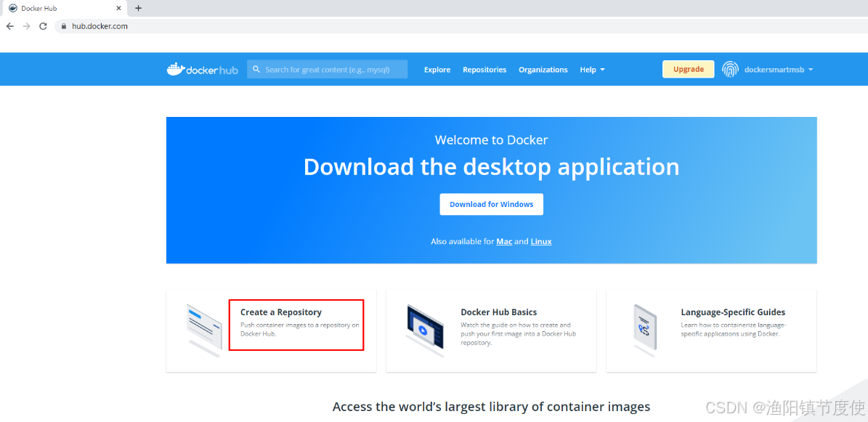Go to Repositories in navbar
Image resolution: width=868 pixels, height=422 pixels.
[484, 70]
